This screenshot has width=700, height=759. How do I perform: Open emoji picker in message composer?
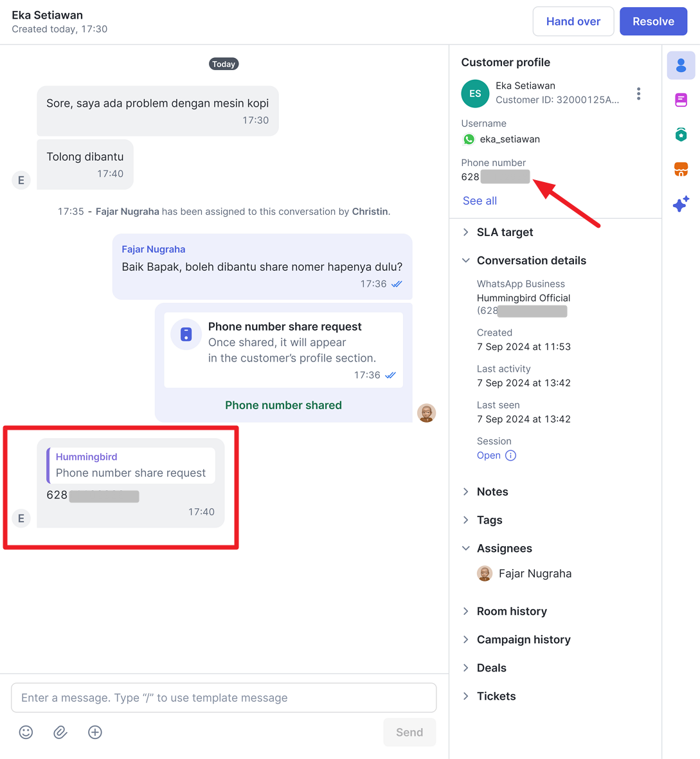[26, 732]
